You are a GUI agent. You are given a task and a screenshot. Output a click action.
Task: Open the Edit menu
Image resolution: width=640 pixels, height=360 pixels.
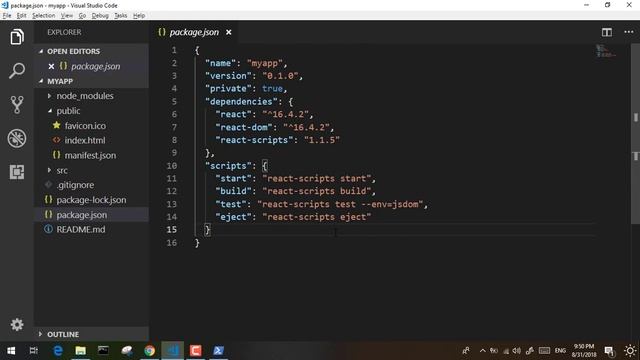tap(21, 16)
